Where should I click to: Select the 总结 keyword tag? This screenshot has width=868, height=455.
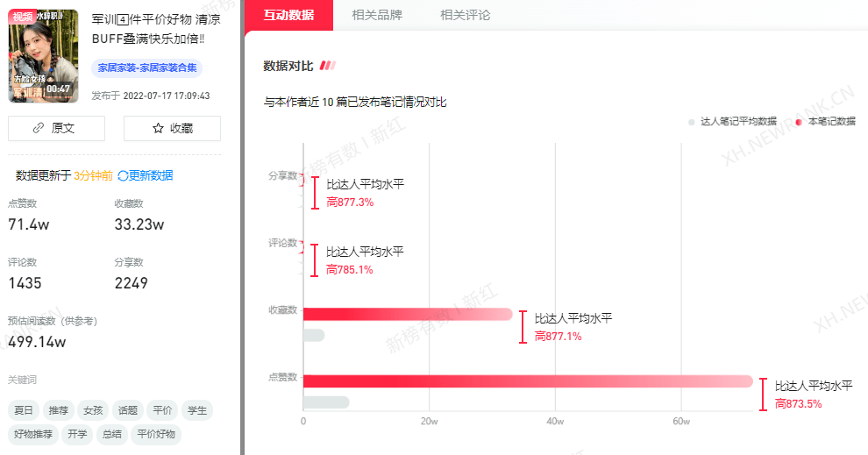pyautogui.click(x=112, y=434)
